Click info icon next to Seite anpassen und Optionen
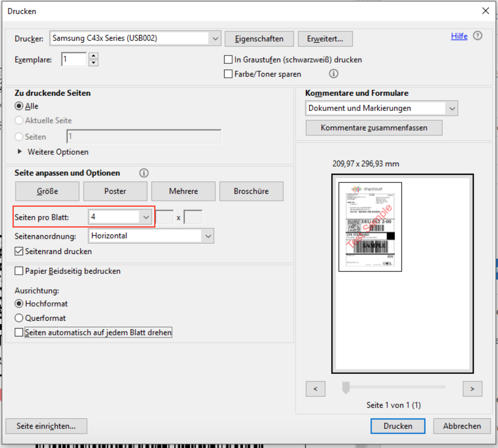The height and width of the screenshot is (448, 498). (x=144, y=173)
